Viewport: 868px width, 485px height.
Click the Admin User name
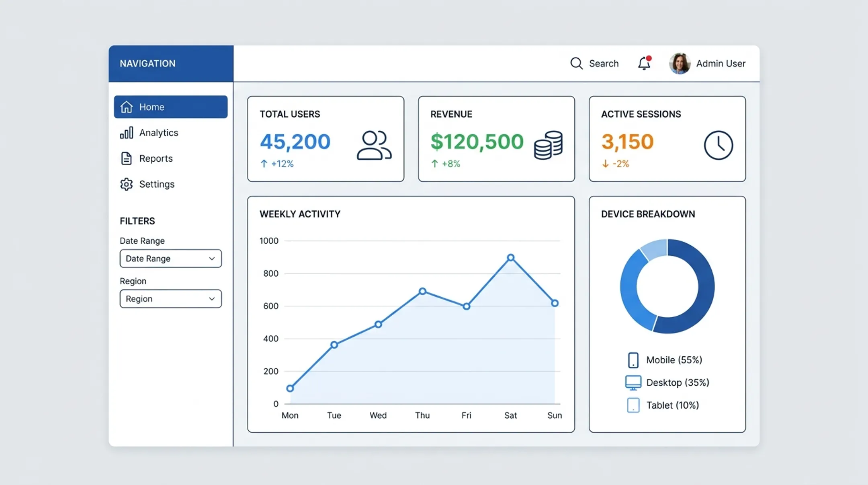[x=721, y=64]
